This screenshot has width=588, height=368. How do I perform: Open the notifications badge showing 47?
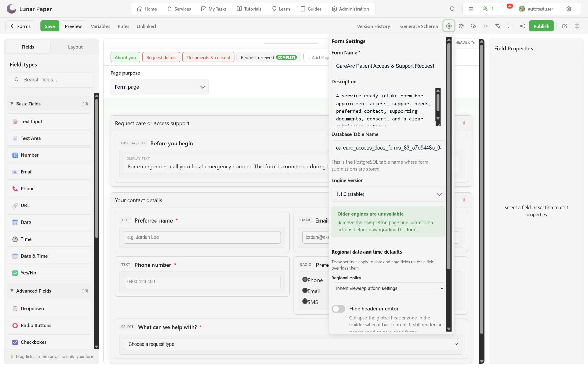point(510,7)
